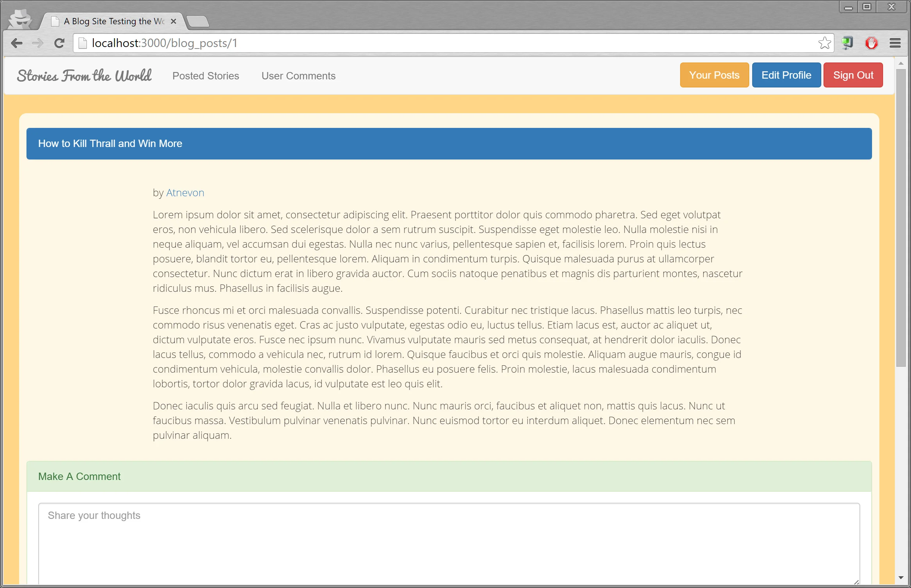911x588 pixels.
Task: Navigate to User Comments
Action: pos(298,75)
